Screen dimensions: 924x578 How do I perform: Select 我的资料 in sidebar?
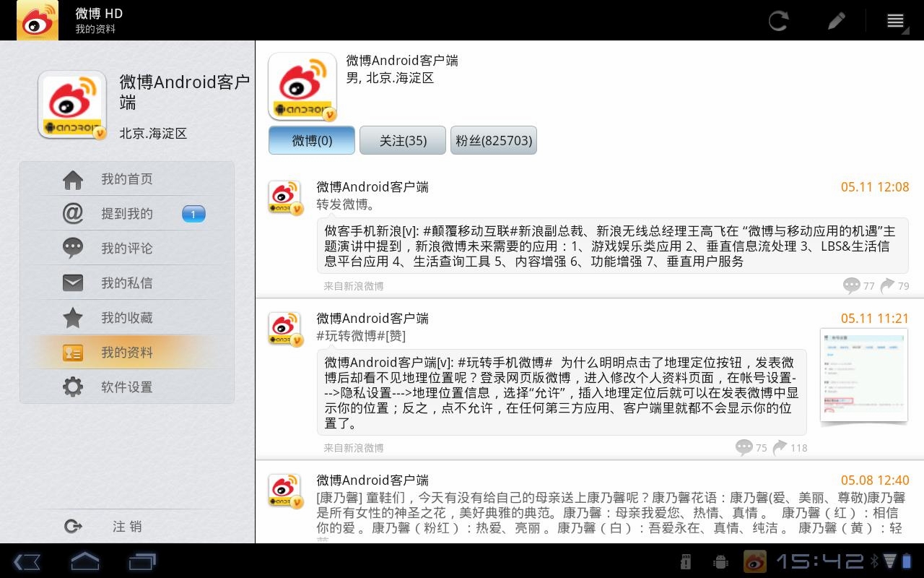(127, 353)
